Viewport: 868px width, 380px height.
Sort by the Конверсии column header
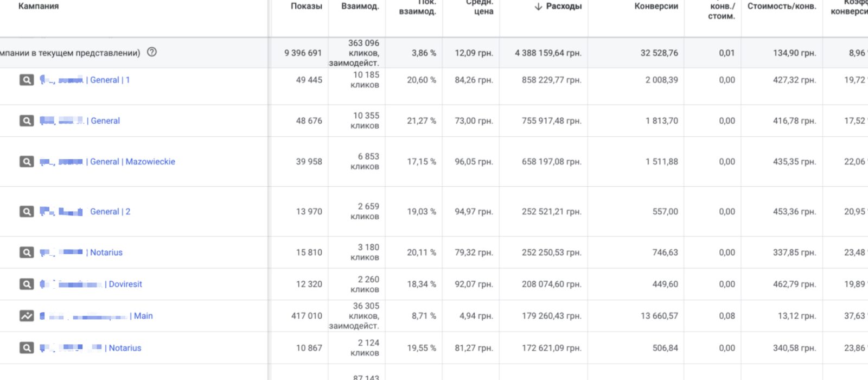pos(656,7)
